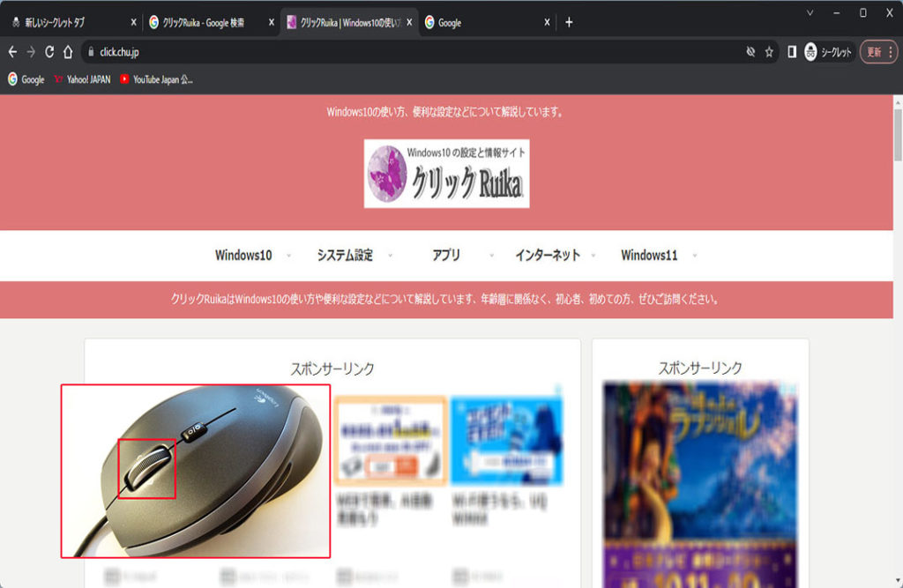Click the address bar showing click.chu.jp
The image size is (903, 588).
coord(397,52)
